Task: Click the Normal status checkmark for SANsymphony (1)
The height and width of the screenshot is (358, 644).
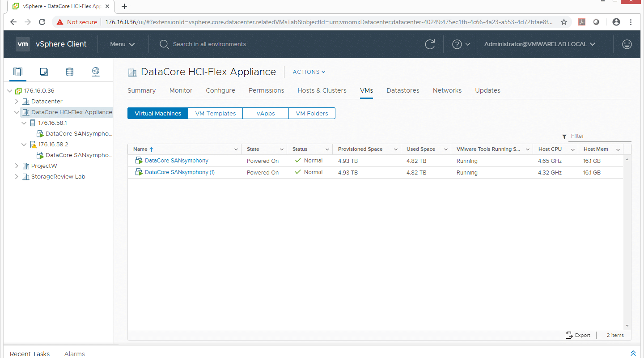Action: pyautogui.click(x=298, y=172)
